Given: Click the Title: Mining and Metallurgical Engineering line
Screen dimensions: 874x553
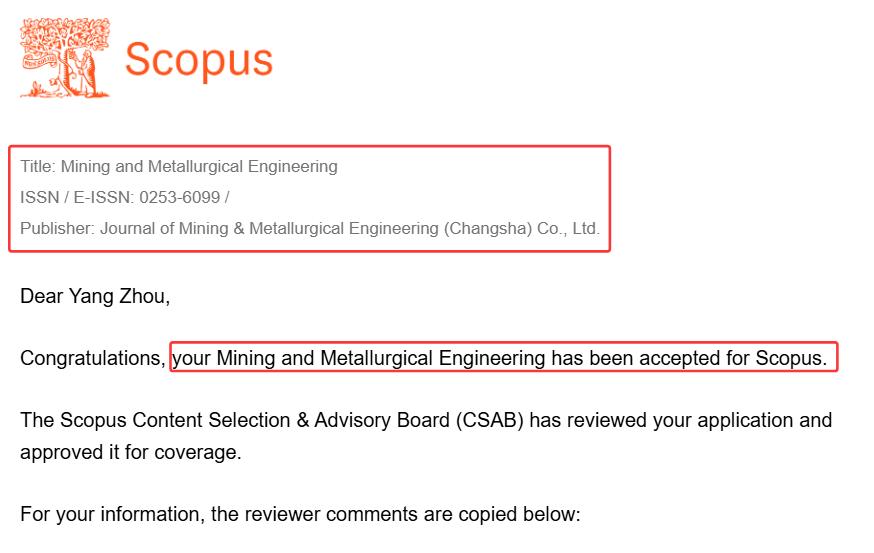Looking at the screenshot, I should (179, 166).
